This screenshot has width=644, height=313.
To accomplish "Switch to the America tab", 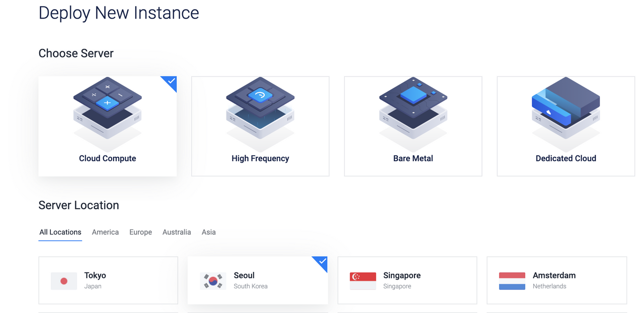I will coord(105,232).
